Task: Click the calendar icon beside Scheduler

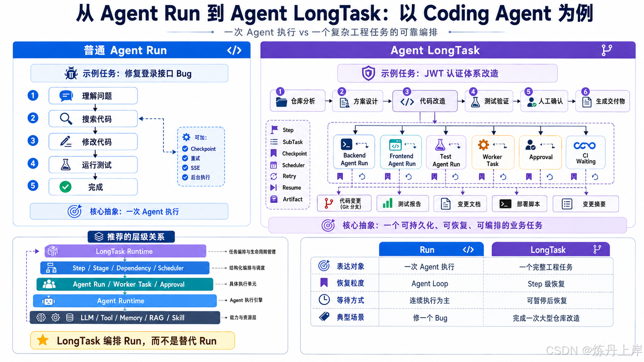Action: 274,165
